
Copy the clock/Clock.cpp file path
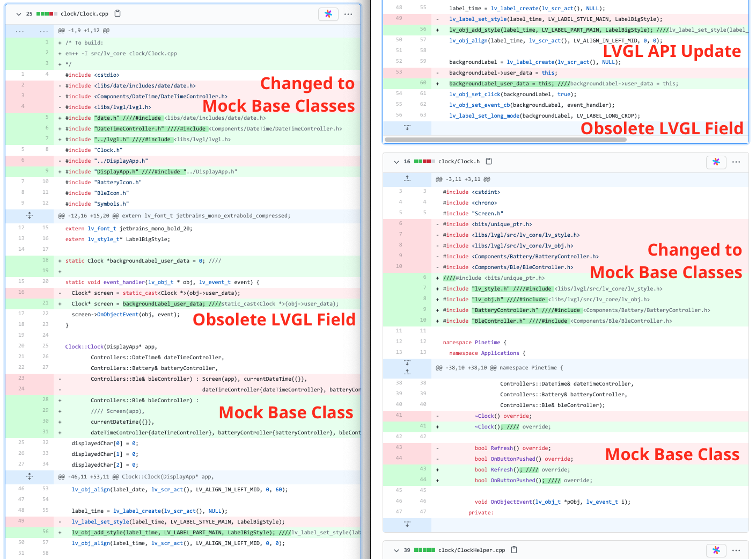(x=118, y=13)
